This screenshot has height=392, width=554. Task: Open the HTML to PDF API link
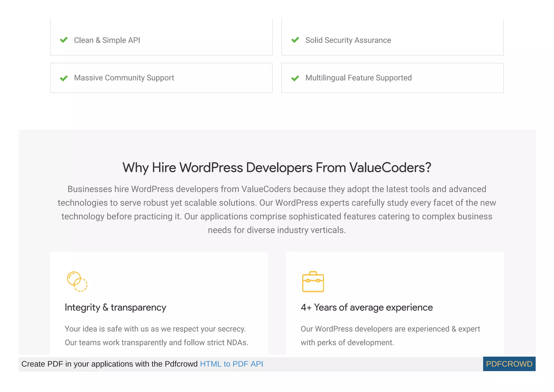(x=232, y=364)
